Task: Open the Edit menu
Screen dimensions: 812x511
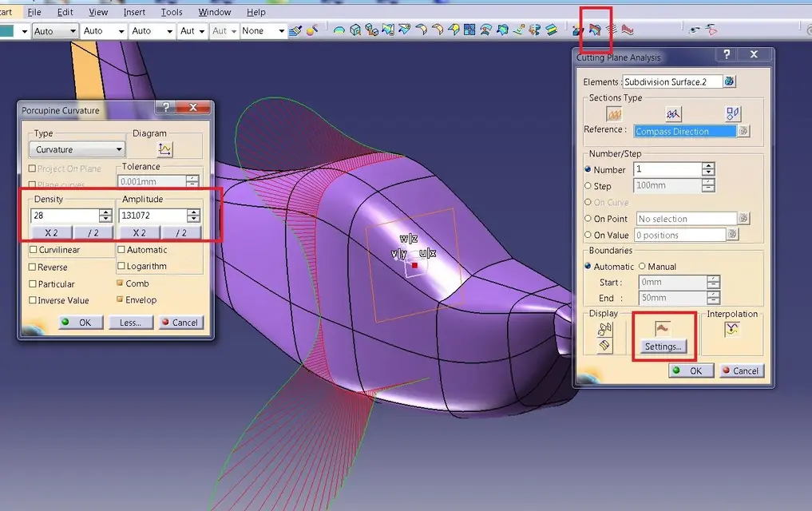Action: coord(65,12)
